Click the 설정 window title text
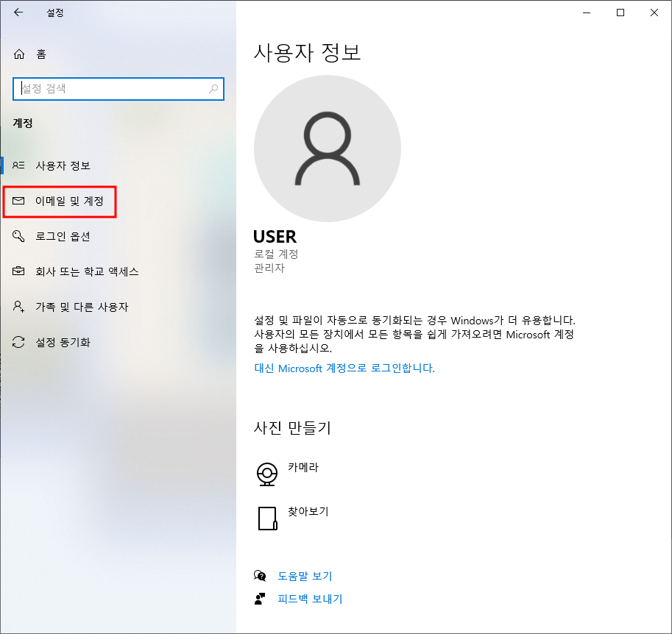 coord(55,13)
